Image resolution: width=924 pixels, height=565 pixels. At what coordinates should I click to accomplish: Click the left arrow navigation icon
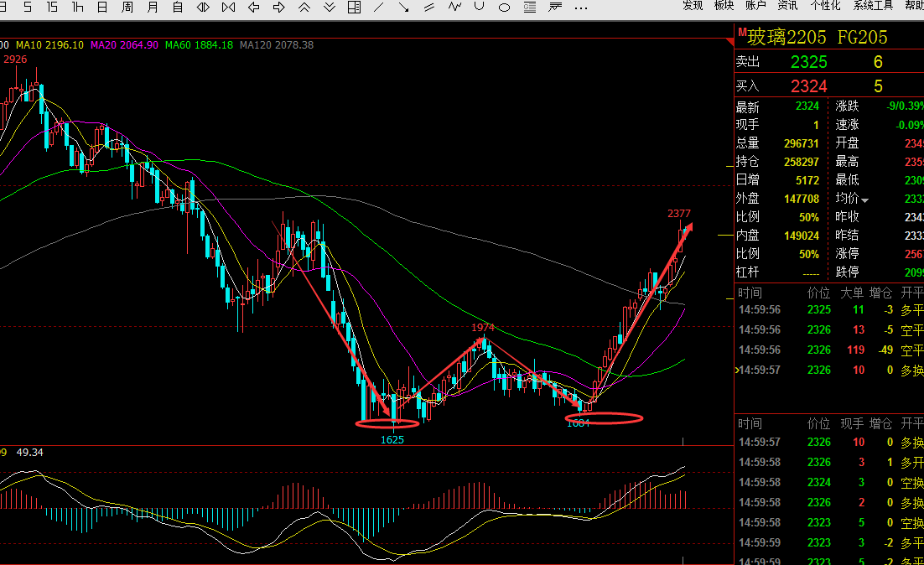tap(254, 7)
